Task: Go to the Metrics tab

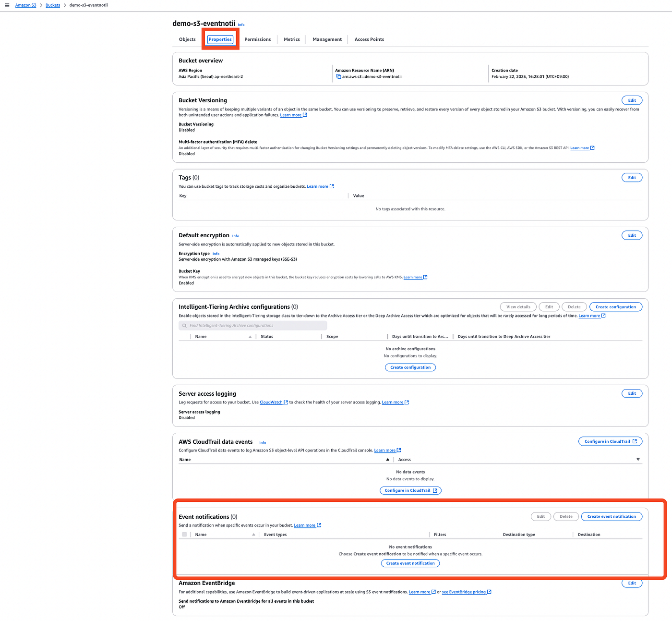Action: [x=292, y=39]
